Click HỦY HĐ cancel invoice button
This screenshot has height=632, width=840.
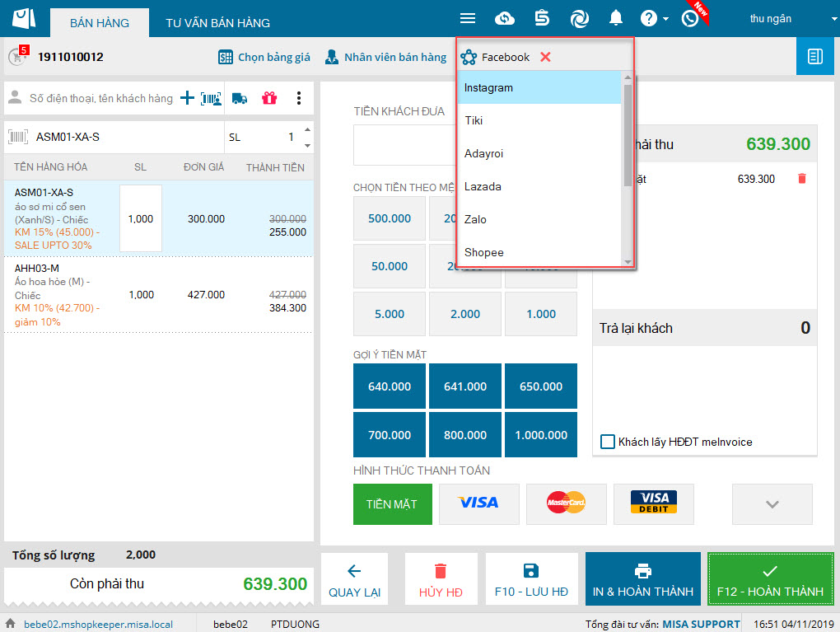point(441,579)
